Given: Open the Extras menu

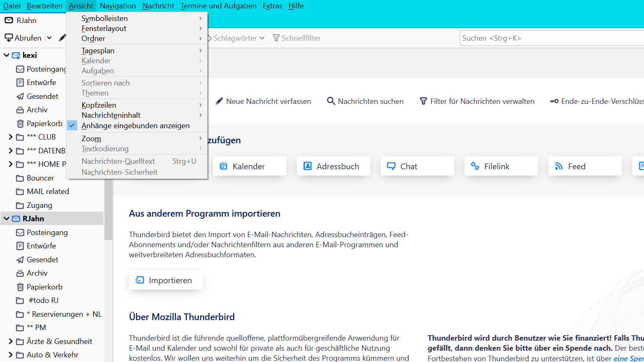Looking at the screenshot, I should click(273, 6).
